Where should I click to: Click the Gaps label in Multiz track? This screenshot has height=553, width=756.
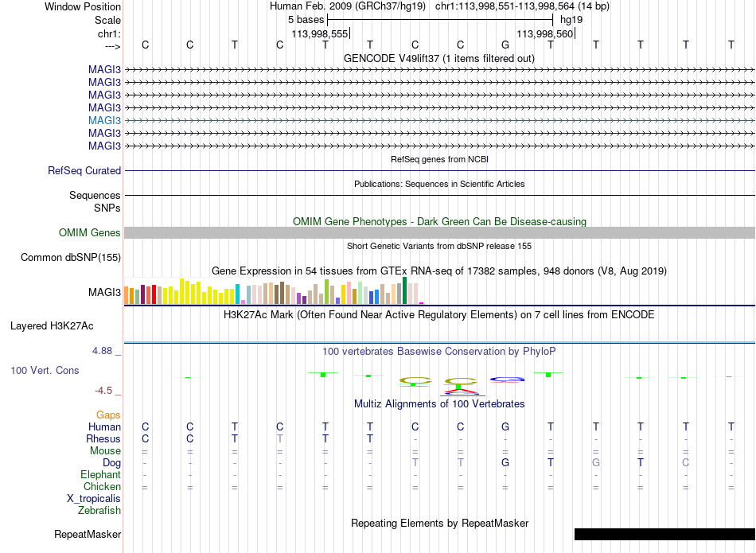click(x=108, y=415)
